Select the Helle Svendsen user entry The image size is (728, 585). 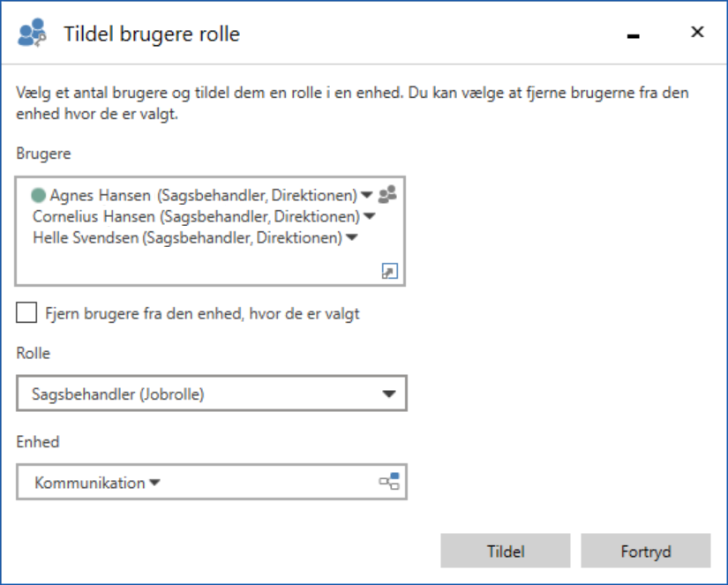click(187, 237)
